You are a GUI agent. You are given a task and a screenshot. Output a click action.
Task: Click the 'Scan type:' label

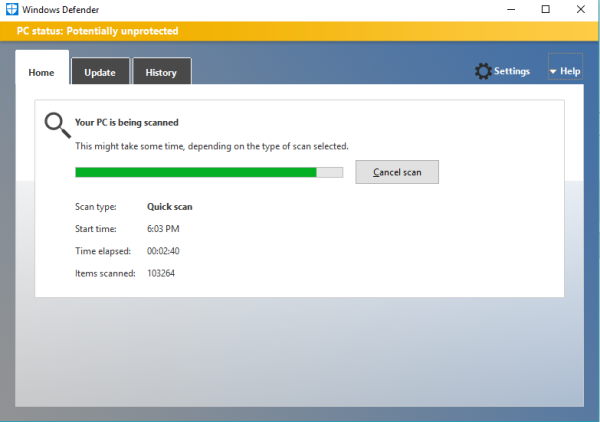coord(96,207)
